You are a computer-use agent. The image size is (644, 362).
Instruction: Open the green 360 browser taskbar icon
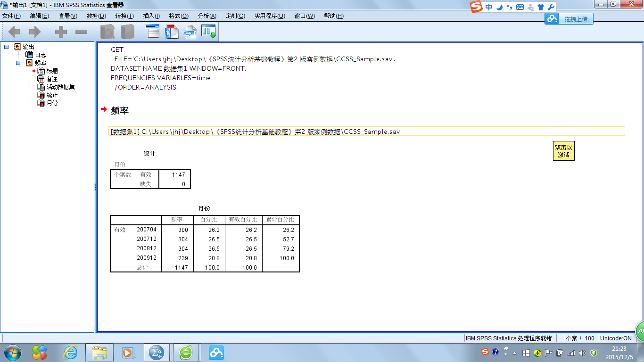tap(186, 353)
